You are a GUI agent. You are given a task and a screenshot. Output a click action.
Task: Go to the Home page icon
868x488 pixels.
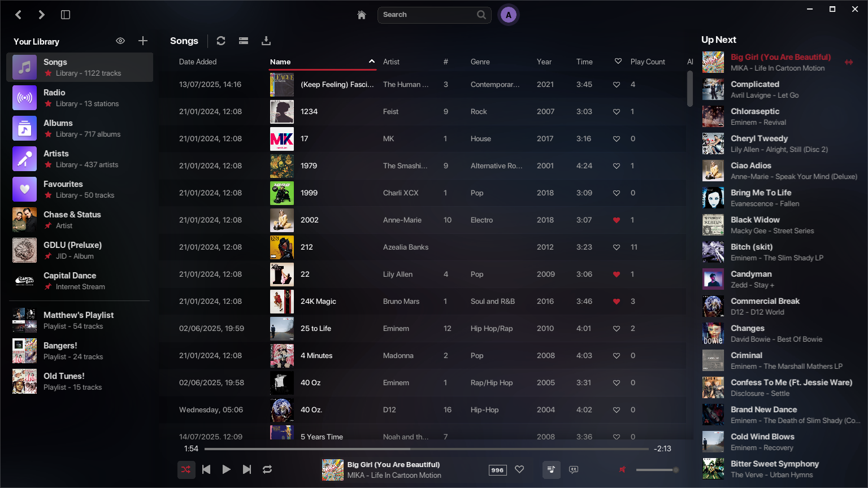coord(362,15)
